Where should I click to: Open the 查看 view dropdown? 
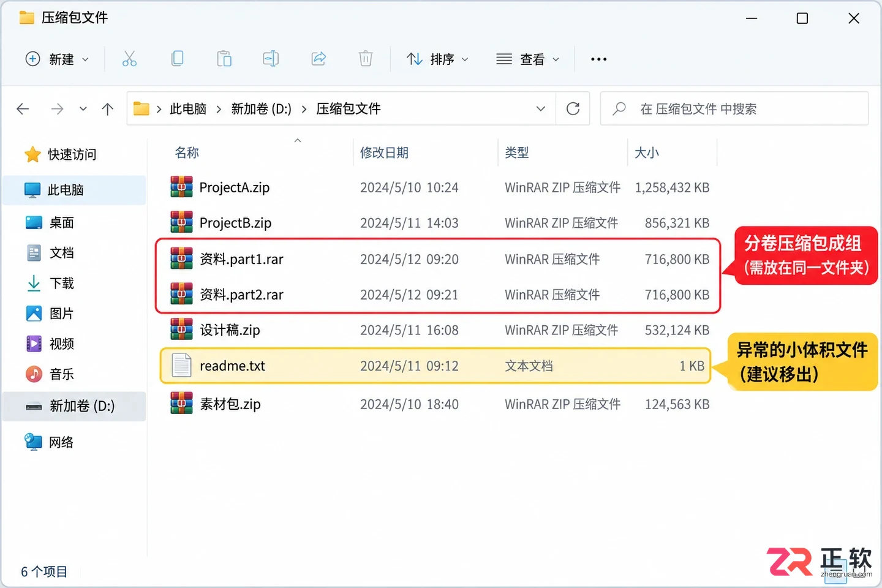coord(527,59)
